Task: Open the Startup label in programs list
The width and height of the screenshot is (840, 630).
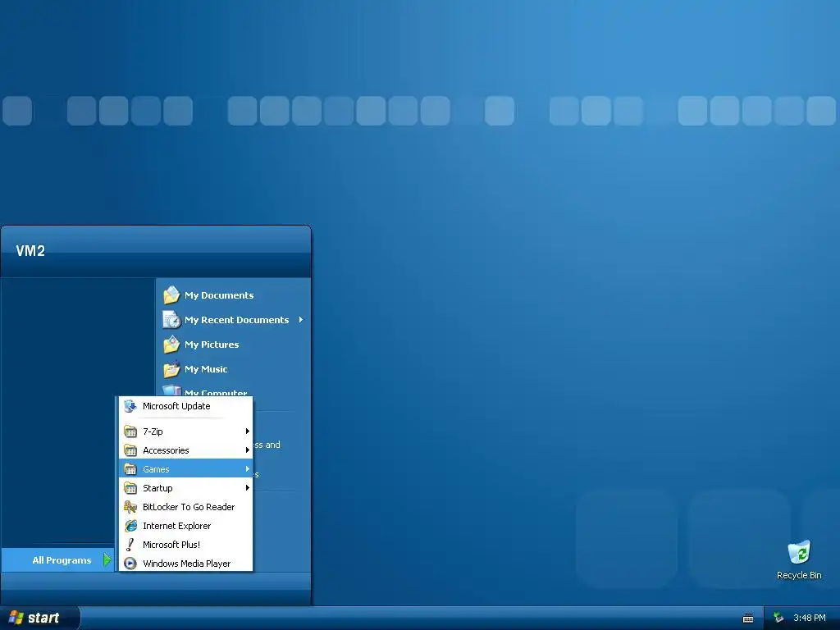Action: (157, 488)
